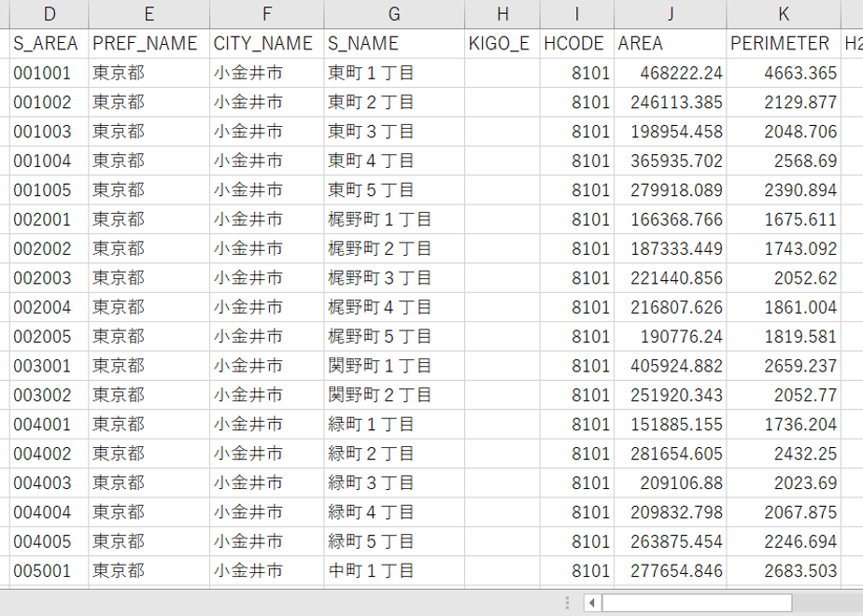Select cell with value 004004
Viewport: 863px width, 616px height.
49,512
